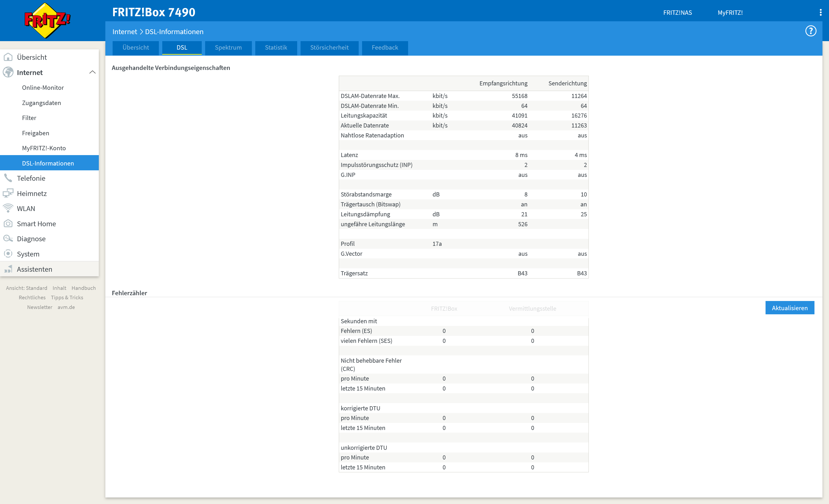
Task: Collapse the Internet menu chevron
Action: point(92,72)
